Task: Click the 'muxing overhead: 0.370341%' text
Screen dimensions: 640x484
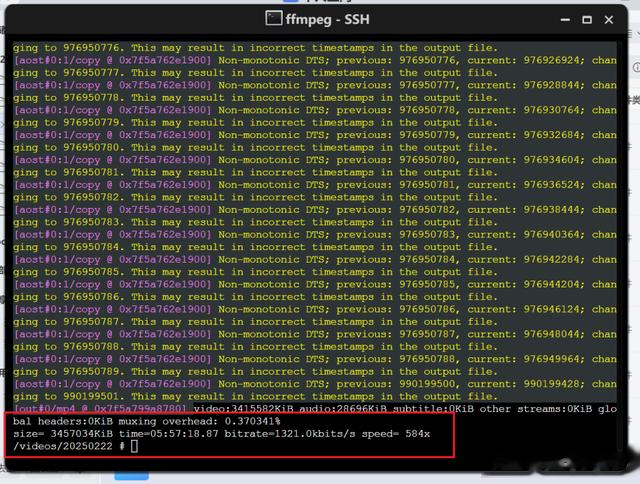Action: click(199, 421)
